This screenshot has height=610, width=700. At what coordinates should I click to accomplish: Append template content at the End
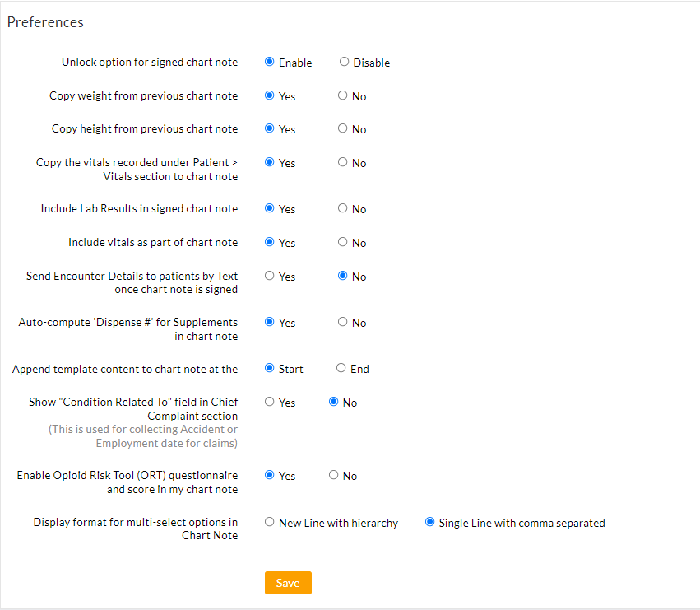pyautogui.click(x=340, y=368)
